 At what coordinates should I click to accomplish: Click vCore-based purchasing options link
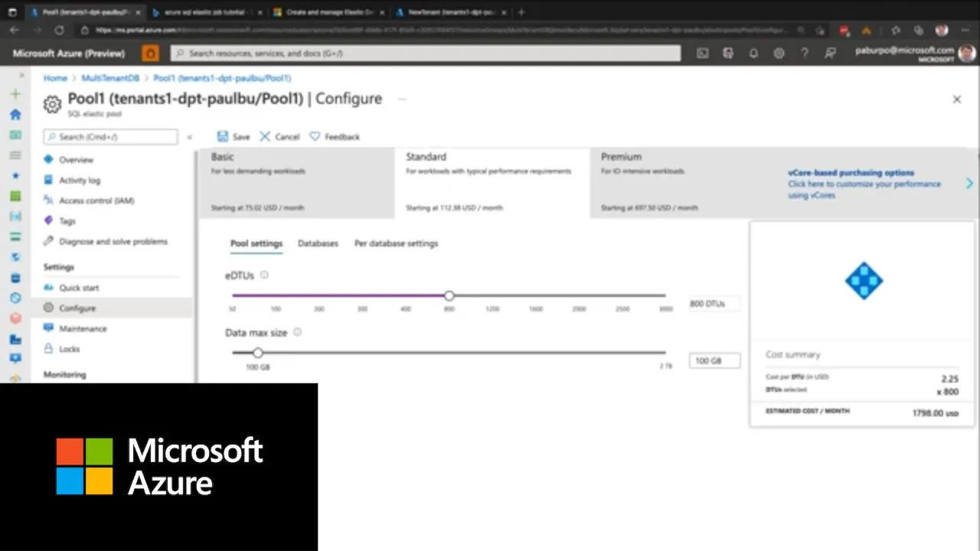point(851,173)
